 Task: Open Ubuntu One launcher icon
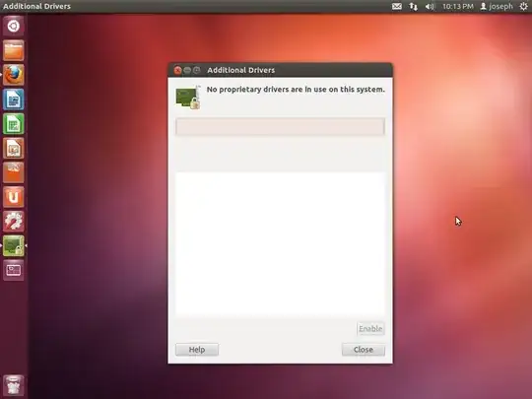[x=13, y=197]
